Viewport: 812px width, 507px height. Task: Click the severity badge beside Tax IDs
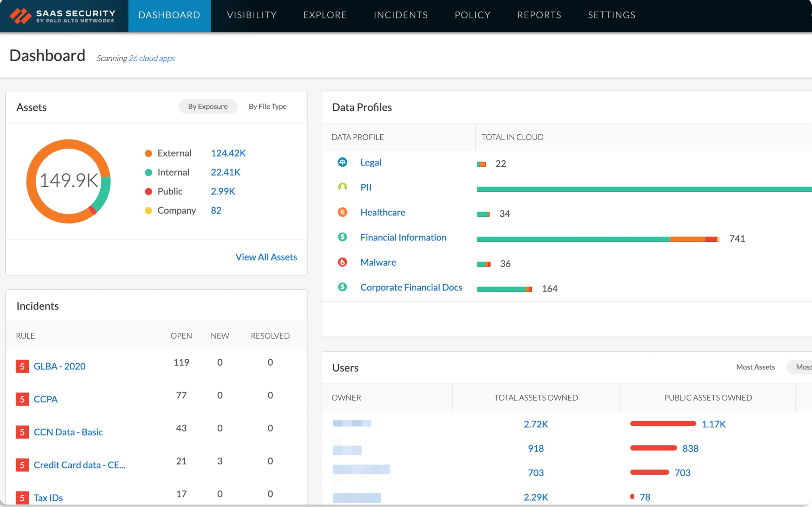coord(22,498)
